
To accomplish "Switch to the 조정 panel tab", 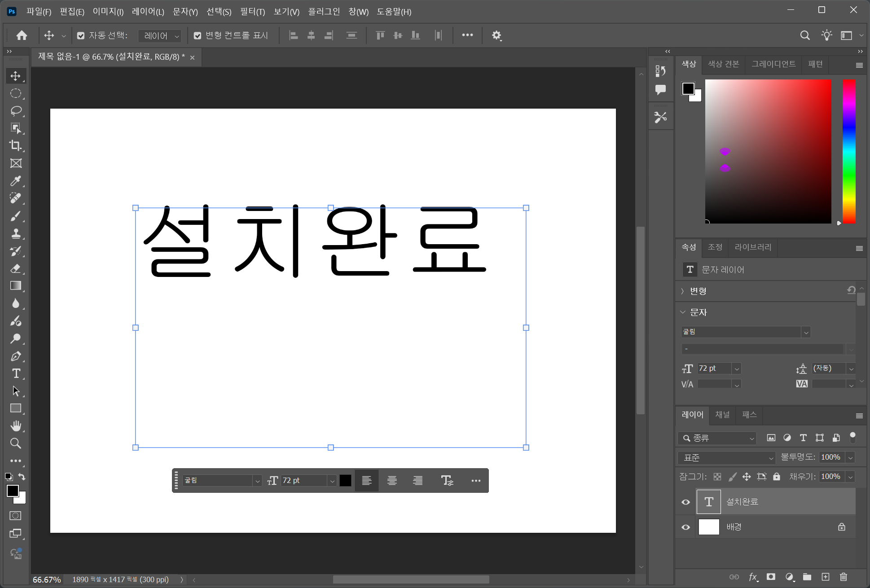I will [x=715, y=247].
